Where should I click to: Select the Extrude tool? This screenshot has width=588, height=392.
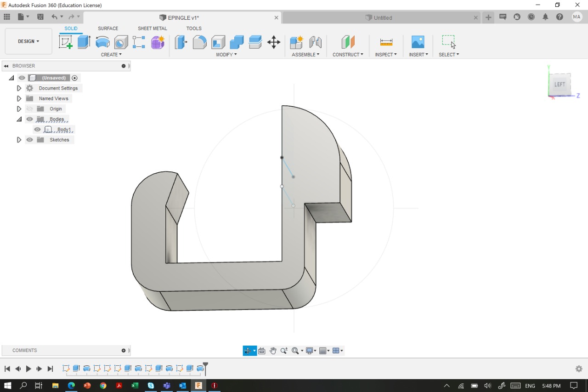(84, 42)
